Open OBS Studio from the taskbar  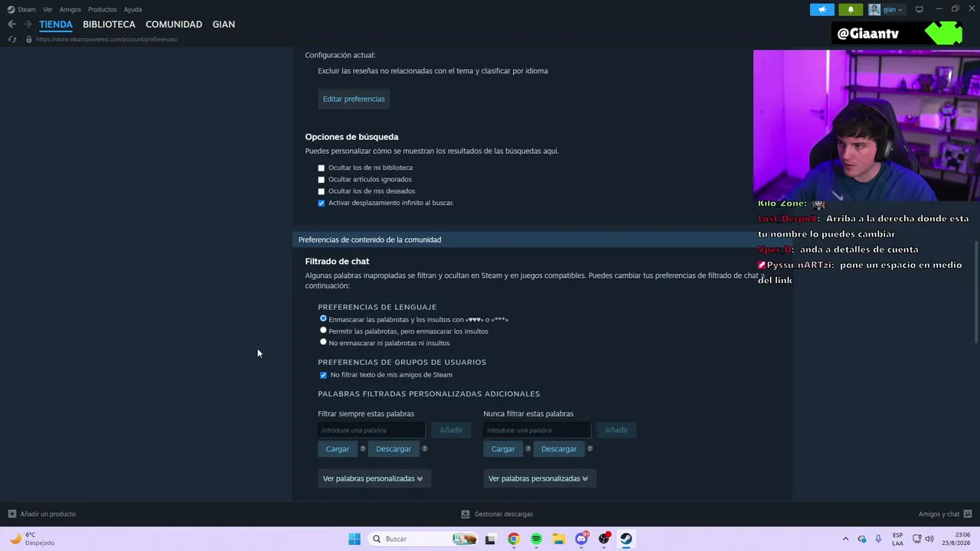coord(604,539)
